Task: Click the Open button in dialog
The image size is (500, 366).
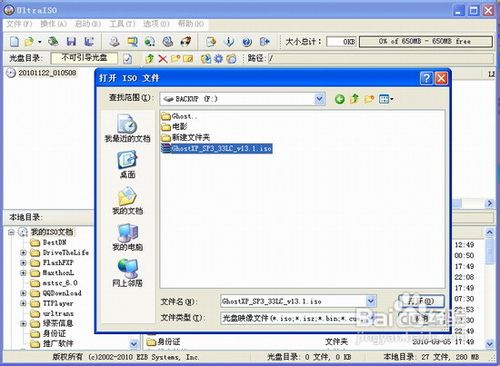Action: coord(421,301)
